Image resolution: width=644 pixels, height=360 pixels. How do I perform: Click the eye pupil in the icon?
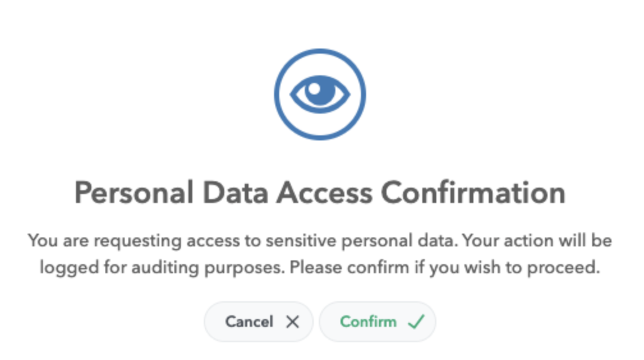click(x=320, y=91)
